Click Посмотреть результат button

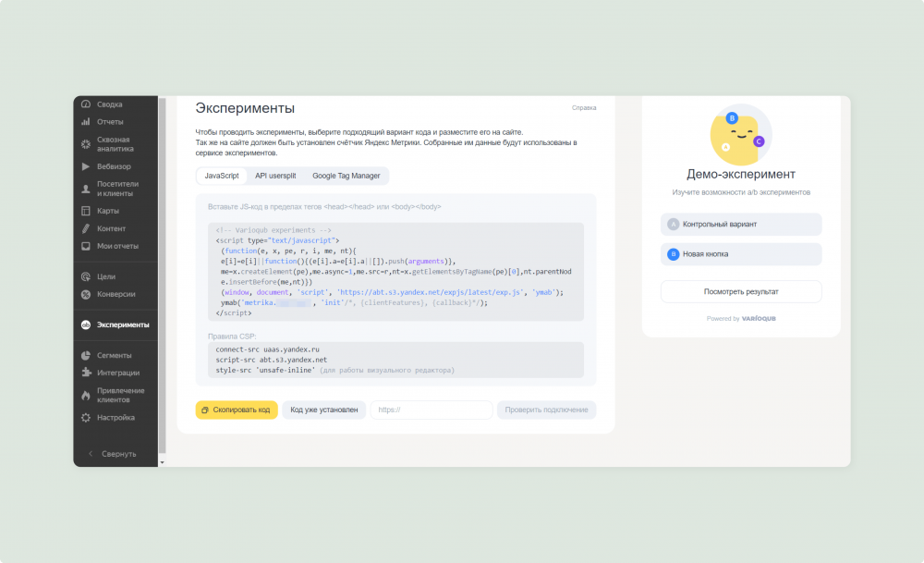click(741, 292)
